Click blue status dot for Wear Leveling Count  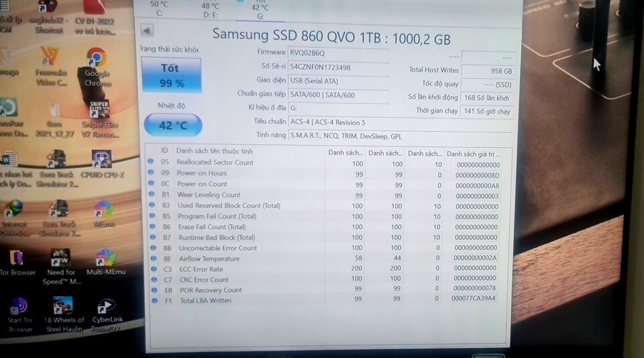click(152, 194)
